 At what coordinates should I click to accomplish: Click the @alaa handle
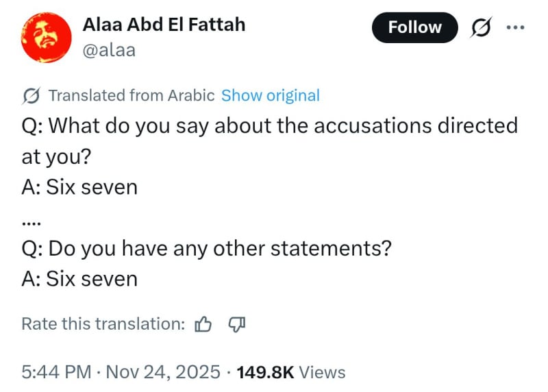109,50
